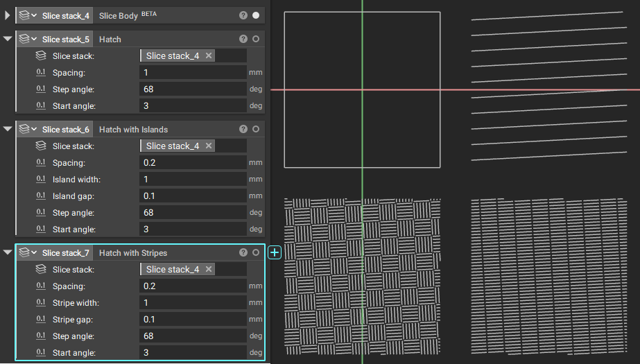Click 0.1 icon beside Hatch block Start angle
Screen dimensions: 640x364
(41, 105)
